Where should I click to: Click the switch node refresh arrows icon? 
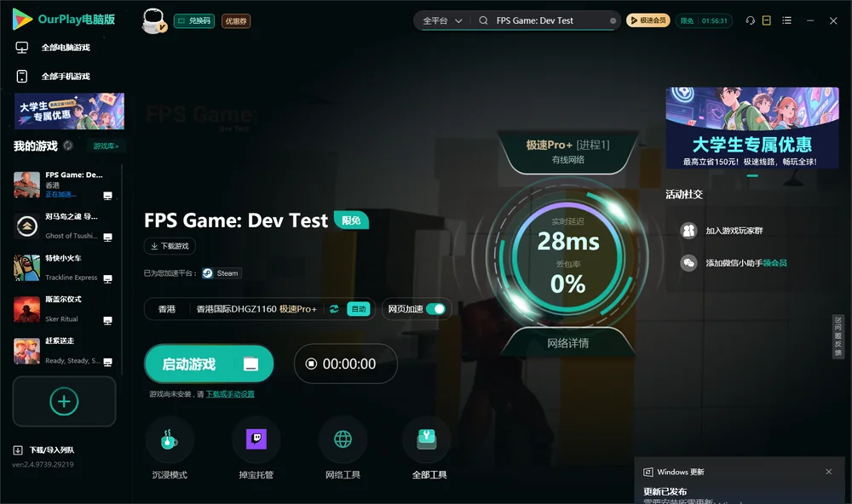pyautogui.click(x=334, y=309)
